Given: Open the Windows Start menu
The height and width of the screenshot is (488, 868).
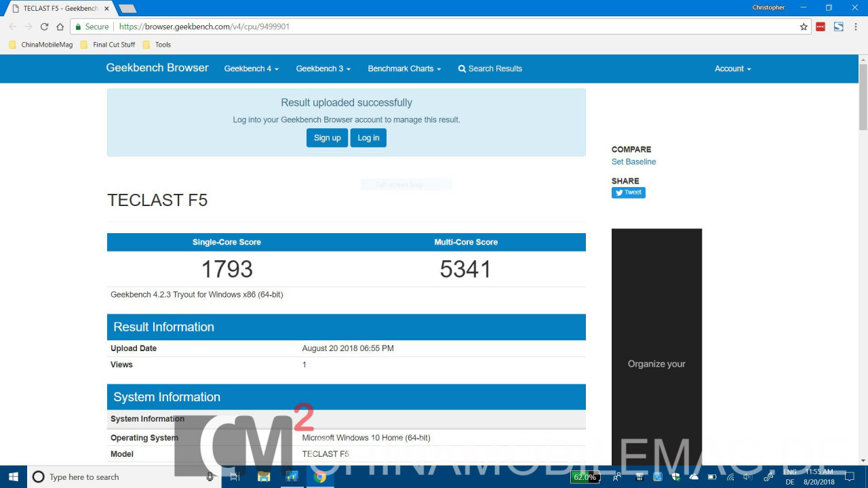Looking at the screenshot, I should click(x=13, y=477).
